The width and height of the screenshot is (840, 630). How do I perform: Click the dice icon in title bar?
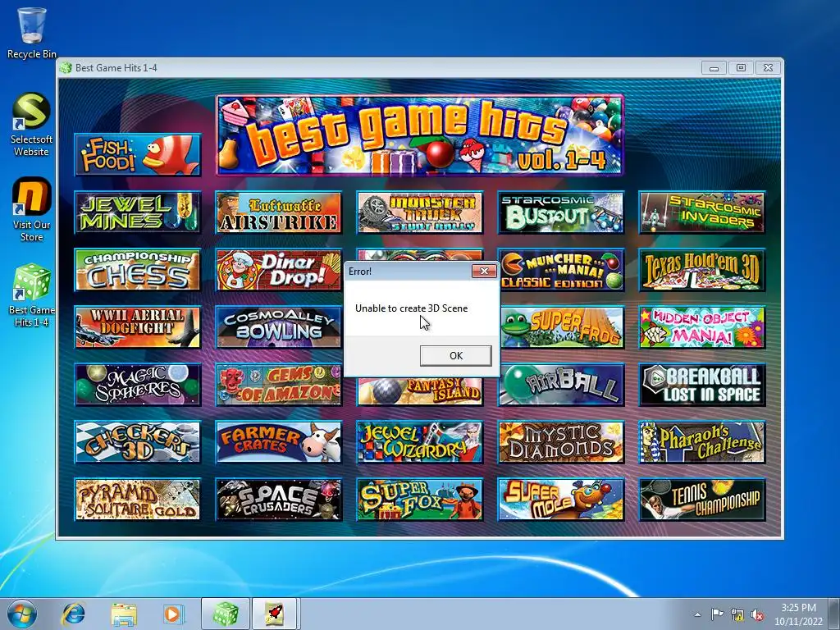click(66, 67)
